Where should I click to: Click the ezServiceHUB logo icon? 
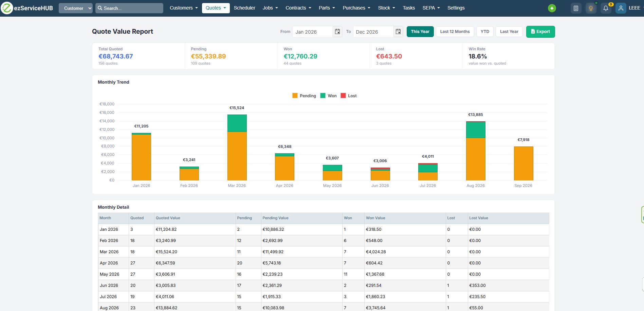coord(6,8)
